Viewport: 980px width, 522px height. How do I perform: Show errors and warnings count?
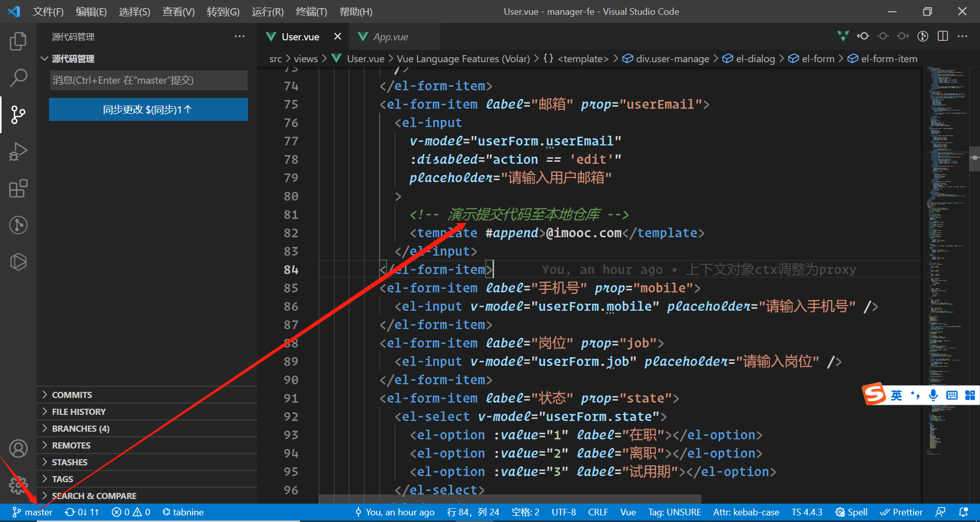(x=131, y=512)
